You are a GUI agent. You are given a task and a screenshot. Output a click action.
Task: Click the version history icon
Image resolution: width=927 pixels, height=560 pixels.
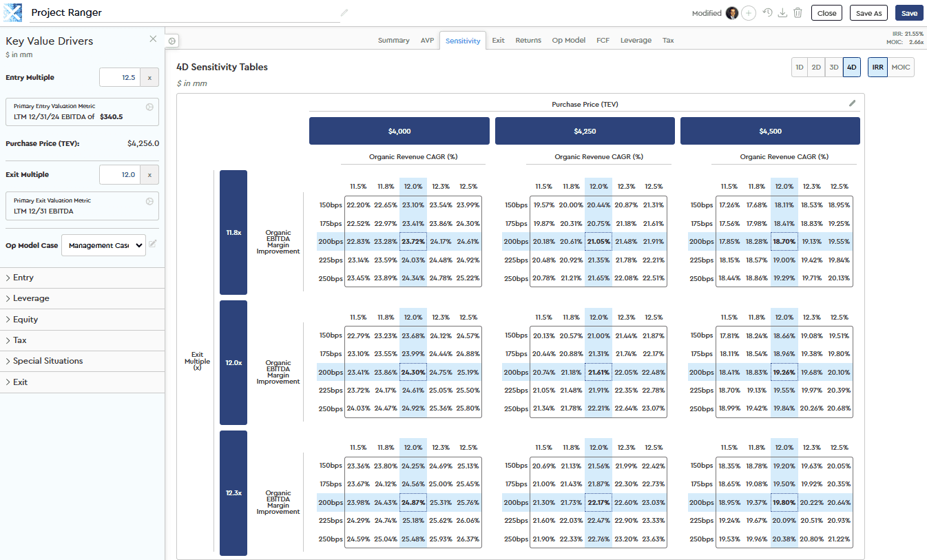pyautogui.click(x=767, y=13)
